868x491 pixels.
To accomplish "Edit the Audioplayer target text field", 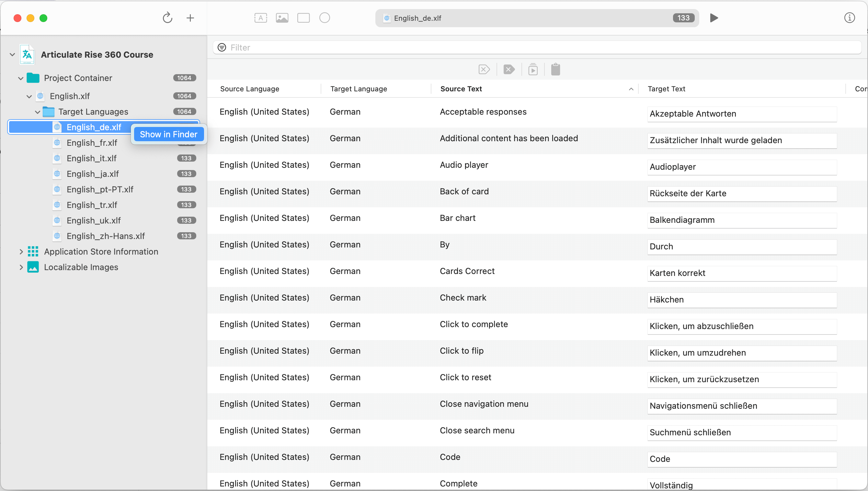I will pos(742,167).
